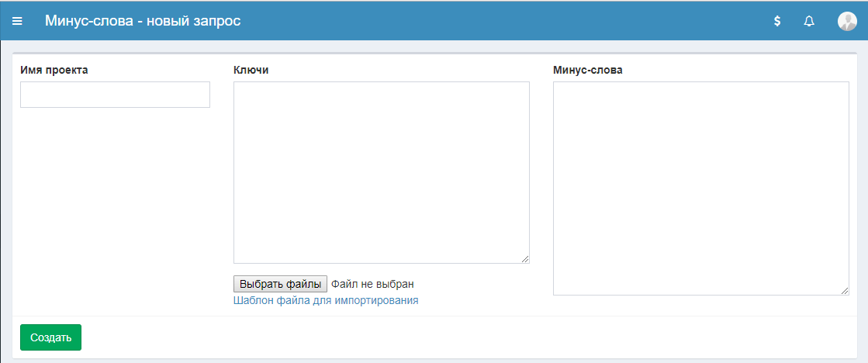Click the Ключи label above the text area
This screenshot has width=868, height=363.
coord(251,70)
